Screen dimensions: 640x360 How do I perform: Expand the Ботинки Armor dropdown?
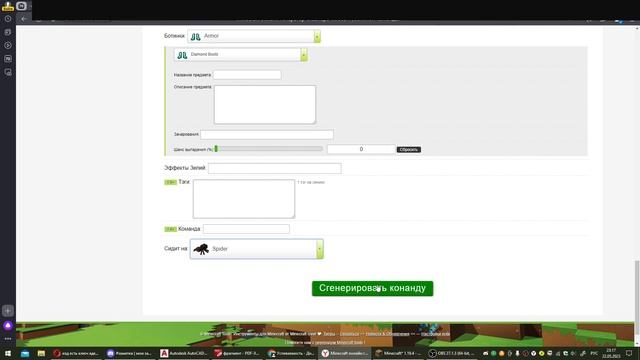(x=317, y=36)
